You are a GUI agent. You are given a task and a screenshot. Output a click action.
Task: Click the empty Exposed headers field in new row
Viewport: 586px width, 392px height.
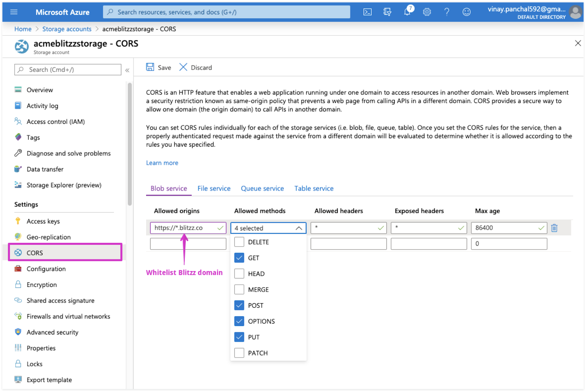429,244
